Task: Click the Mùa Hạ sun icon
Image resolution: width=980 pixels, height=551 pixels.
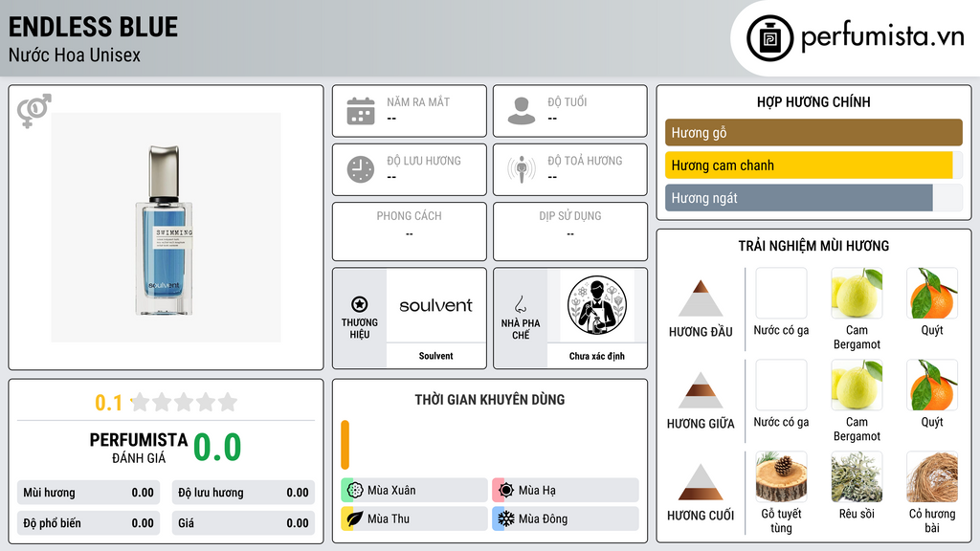Action: 506,490
